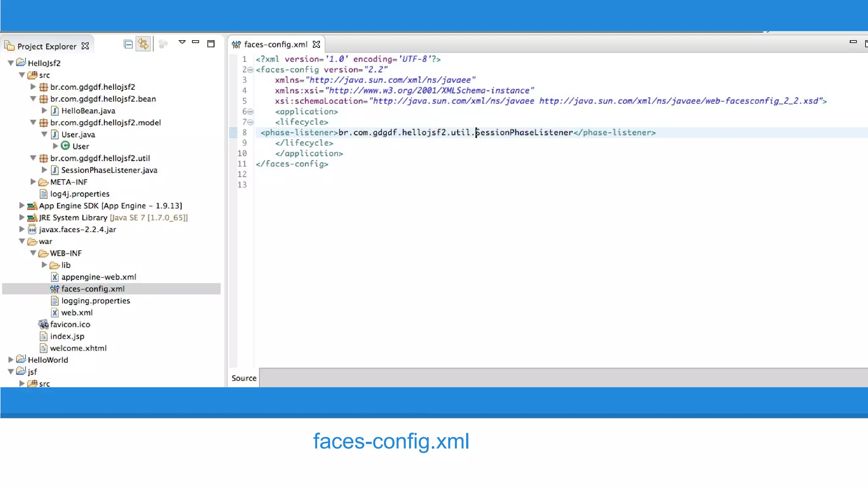The height and width of the screenshot is (488, 868).
Task: Click the closing </faces-config> tag
Action: point(292,164)
